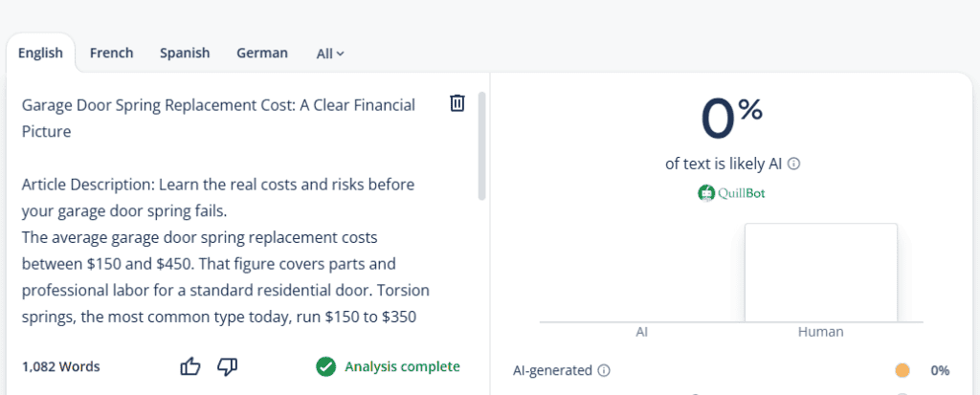Open info icon next to AI-generated
Viewport: 980px width, 395px height.
pos(603,370)
